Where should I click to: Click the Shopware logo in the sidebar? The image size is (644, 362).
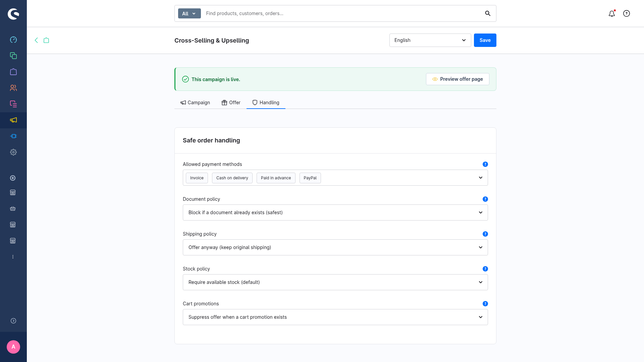13,14
